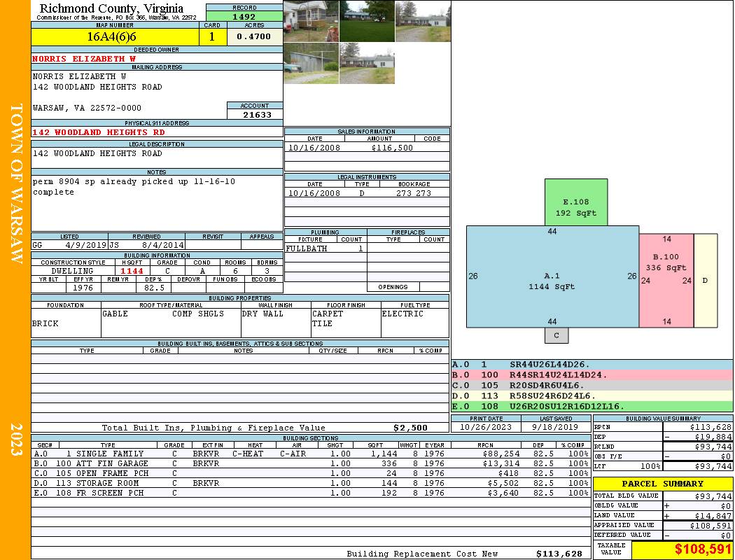Open the photo with the large green lawn
Viewport: 735px width, 560px height.
(367, 21)
